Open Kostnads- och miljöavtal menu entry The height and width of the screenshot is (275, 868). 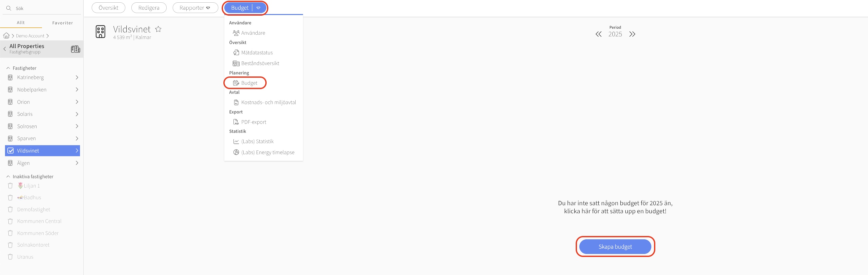(268, 102)
